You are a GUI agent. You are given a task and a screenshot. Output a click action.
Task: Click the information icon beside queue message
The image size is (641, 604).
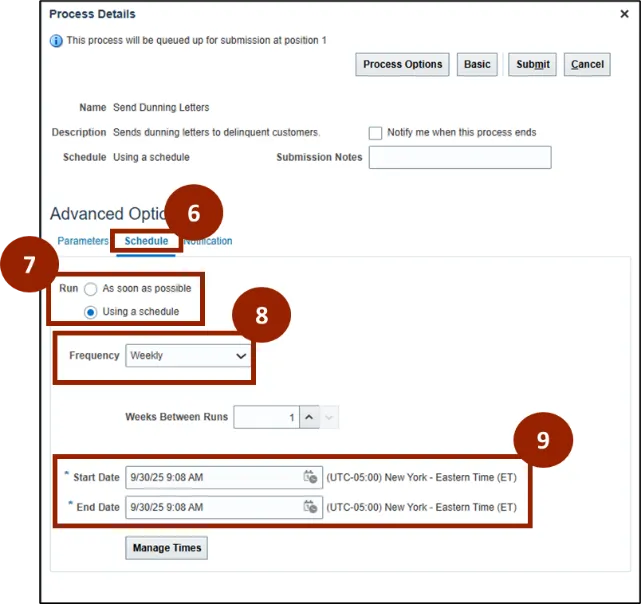pyautogui.click(x=56, y=41)
